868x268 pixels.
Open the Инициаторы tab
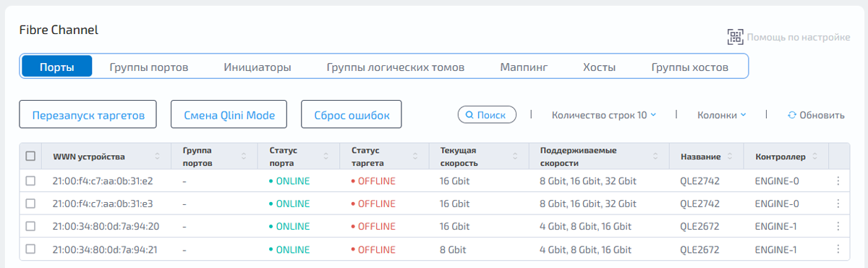pyautogui.click(x=258, y=67)
